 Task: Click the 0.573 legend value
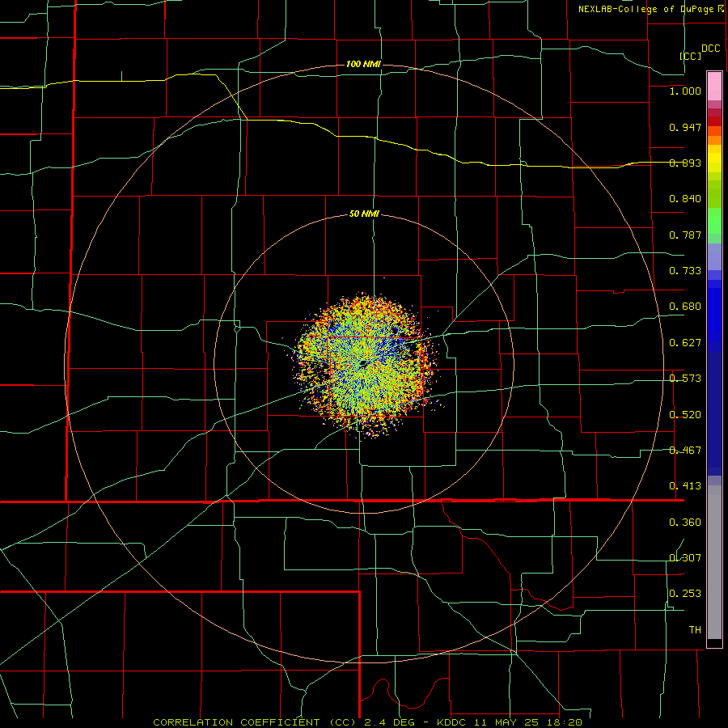pos(685,379)
